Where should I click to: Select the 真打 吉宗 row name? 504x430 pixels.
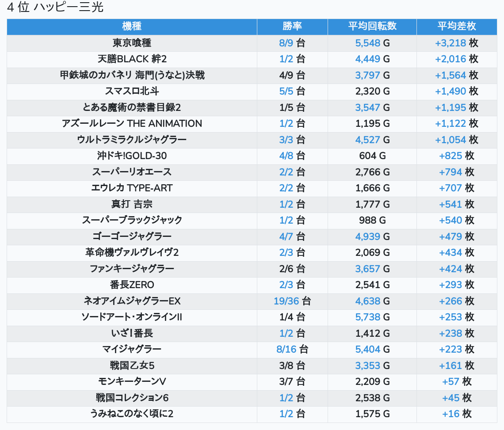click(x=132, y=205)
